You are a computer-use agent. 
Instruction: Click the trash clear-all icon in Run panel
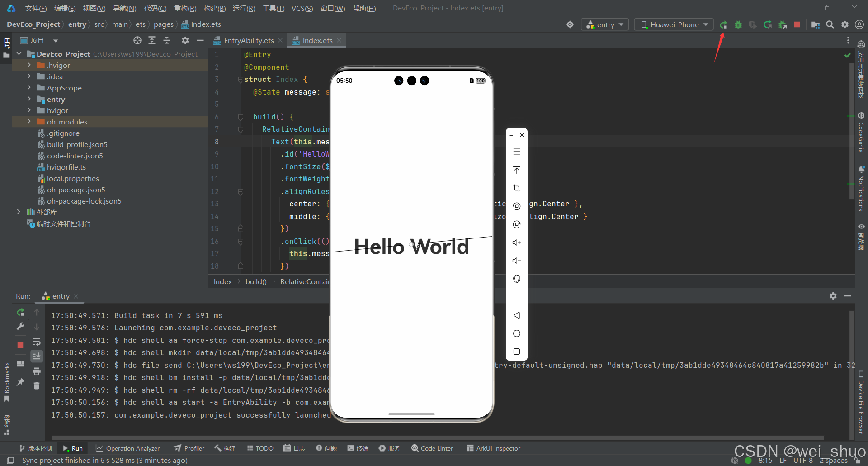(37, 386)
